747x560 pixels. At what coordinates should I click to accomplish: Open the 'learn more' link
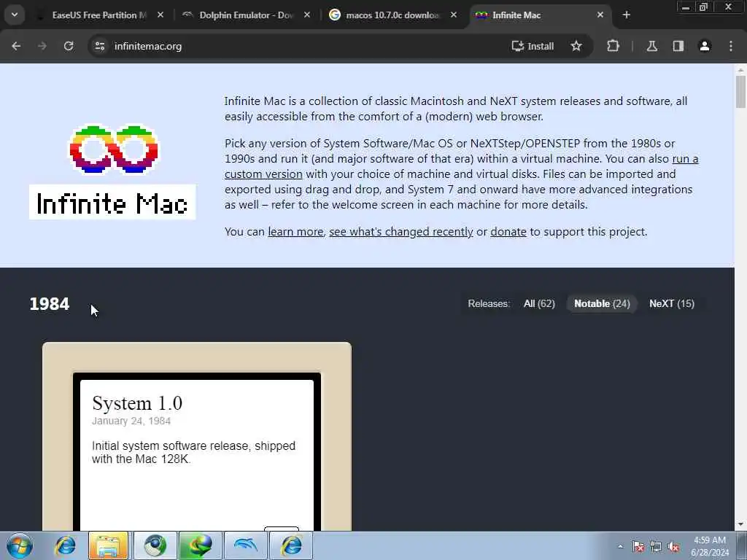295,232
